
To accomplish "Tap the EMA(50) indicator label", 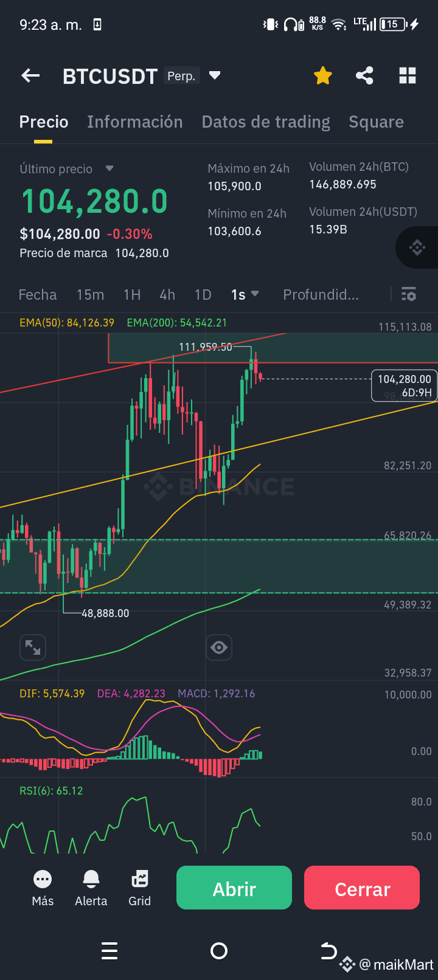I will 67,323.
